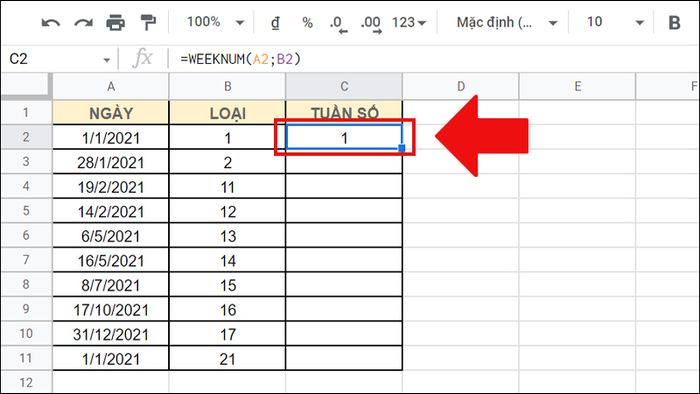Click the blue fill handle on C2
The image size is (700, 394).
point(402,148)
